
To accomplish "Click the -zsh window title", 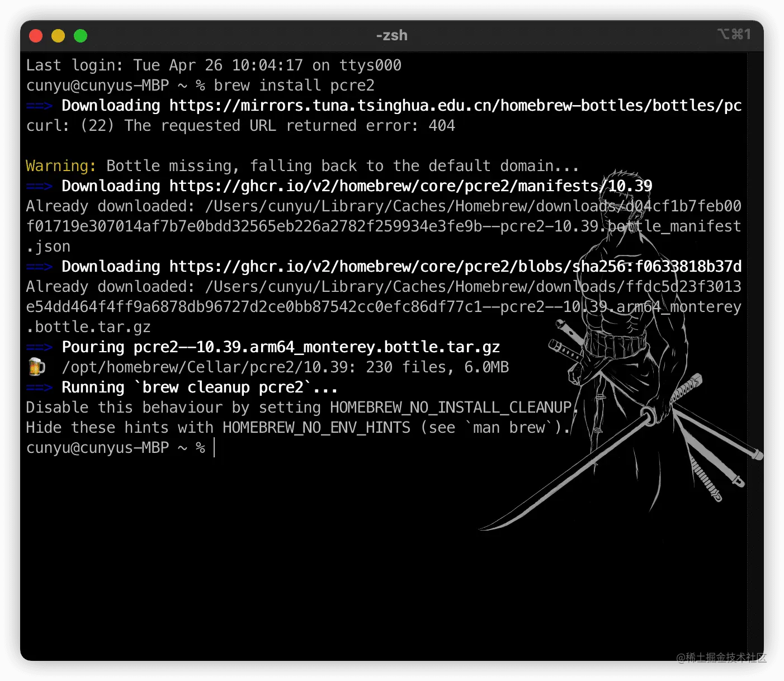I will pos(391,35).
